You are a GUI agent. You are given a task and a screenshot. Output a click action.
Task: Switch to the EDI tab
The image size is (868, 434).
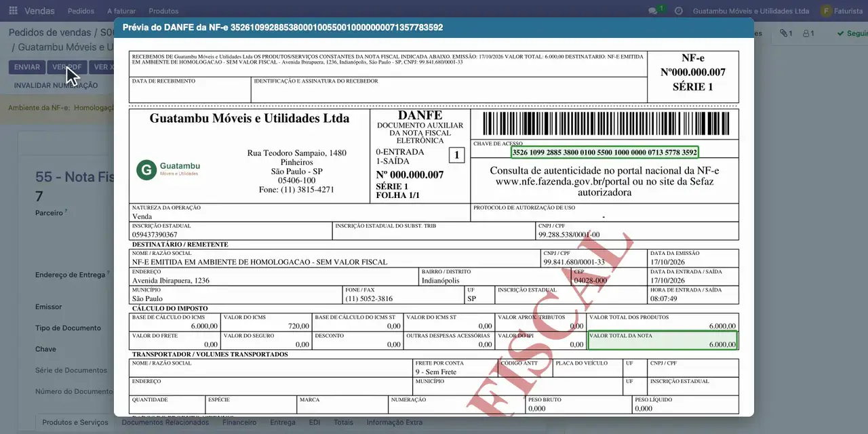(x=315, y=422)
